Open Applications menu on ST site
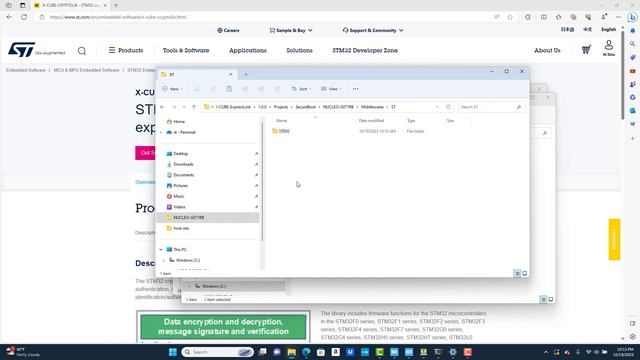Viewport: 640px width, 360px height. click(248, 50)
